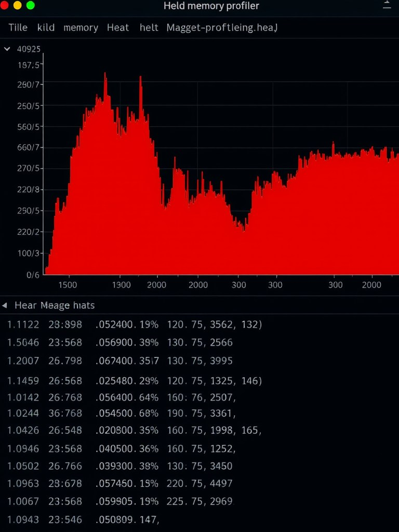Click the value 160. 75, 1998, 165,
This screenshot has width=399, height=532.
tap(214, 430)
